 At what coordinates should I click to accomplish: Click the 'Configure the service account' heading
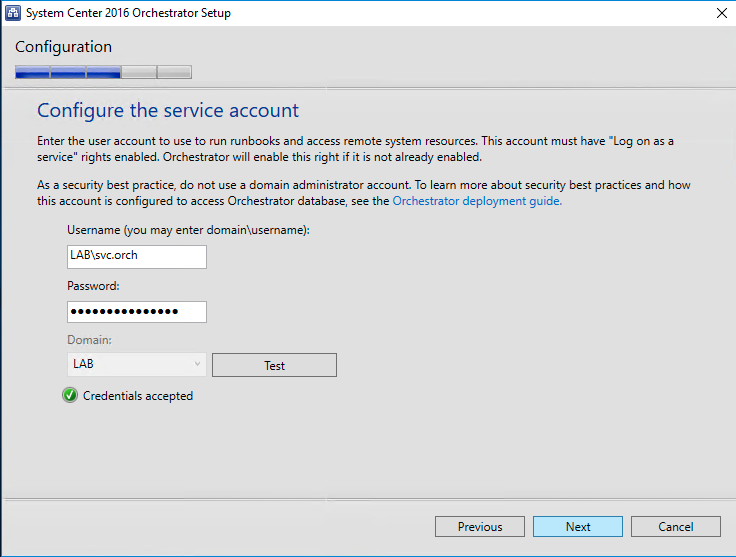pyautogui.click(x=168, y=110)
